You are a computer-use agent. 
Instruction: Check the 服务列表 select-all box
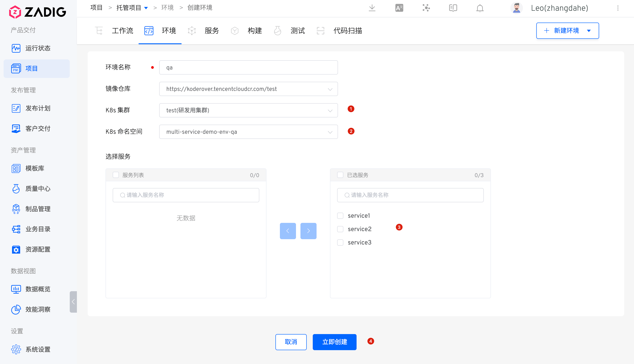(x=116, y=175)
